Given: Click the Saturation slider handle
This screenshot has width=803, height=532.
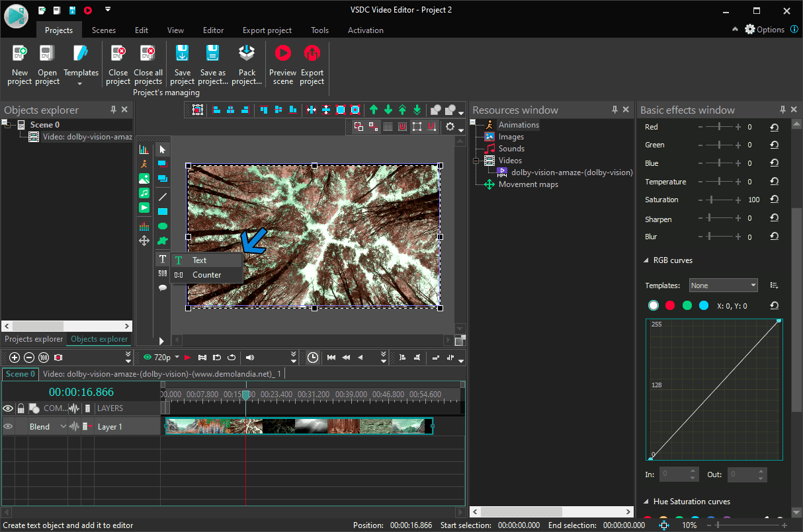Looking at the screenshot, I should click(x=712, y=200).
